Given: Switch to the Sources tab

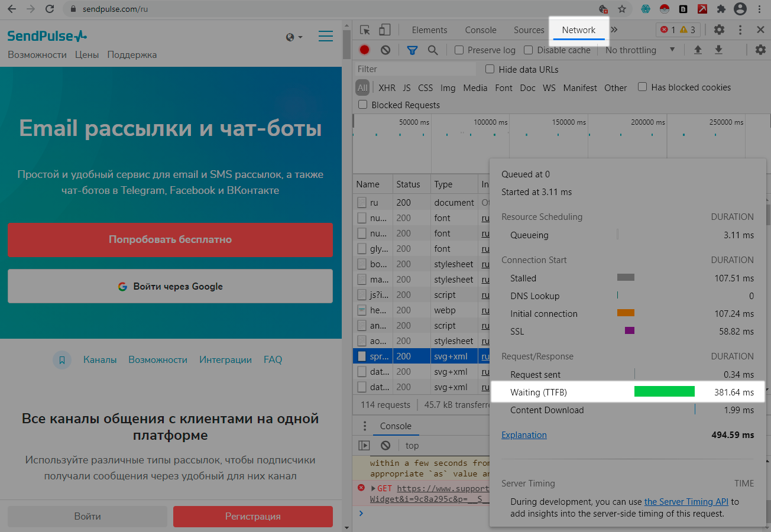Looking at the screenshot, I should (x=529, y=30).
